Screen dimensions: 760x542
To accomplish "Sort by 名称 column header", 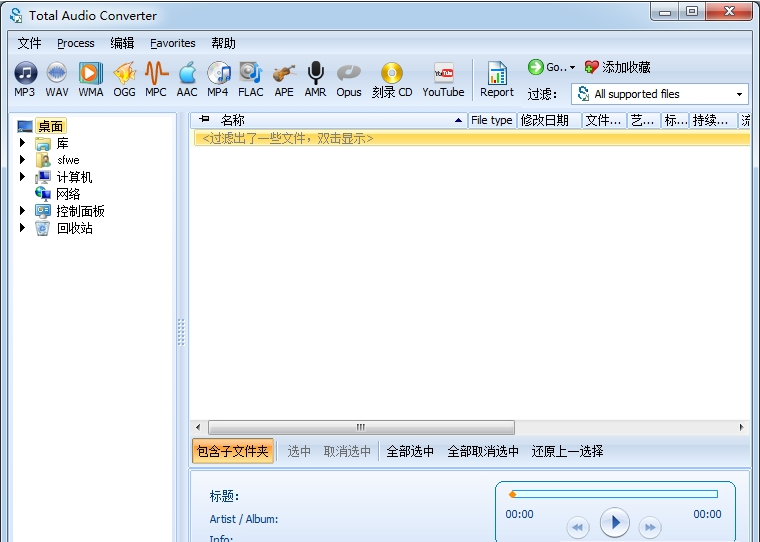I will point(233,120).
